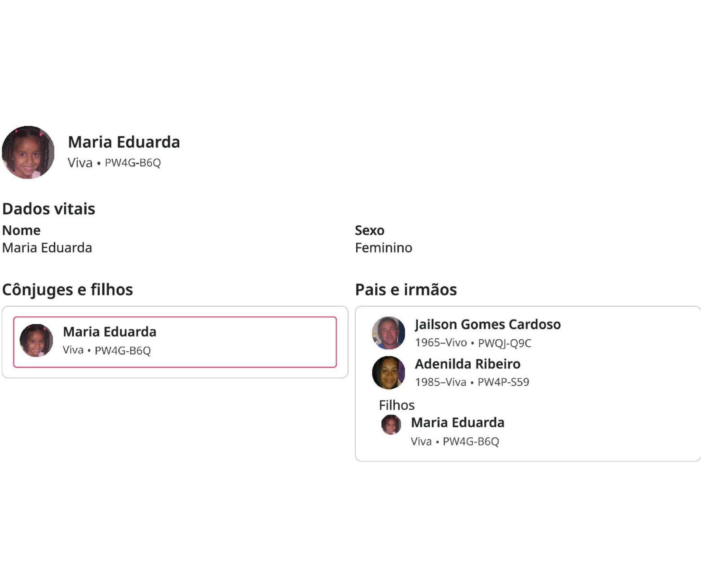Click the PW4P-S59 identifier
701x588 pixels.
point(503,382)
